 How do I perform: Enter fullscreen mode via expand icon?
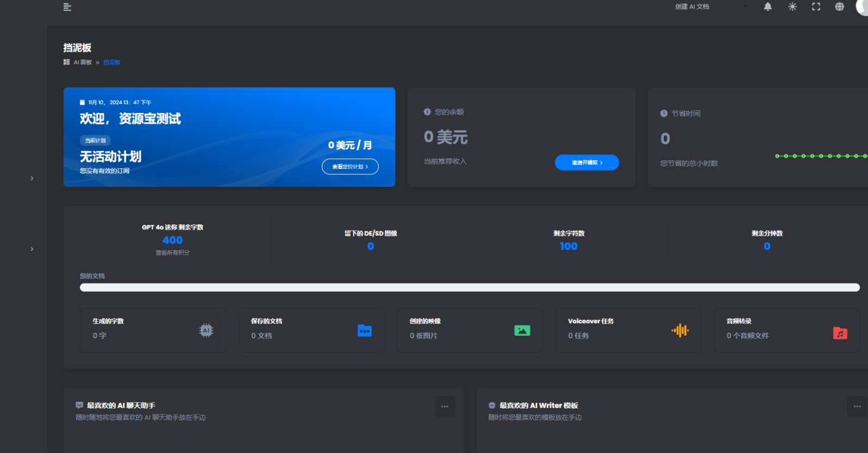pos(816,7)
